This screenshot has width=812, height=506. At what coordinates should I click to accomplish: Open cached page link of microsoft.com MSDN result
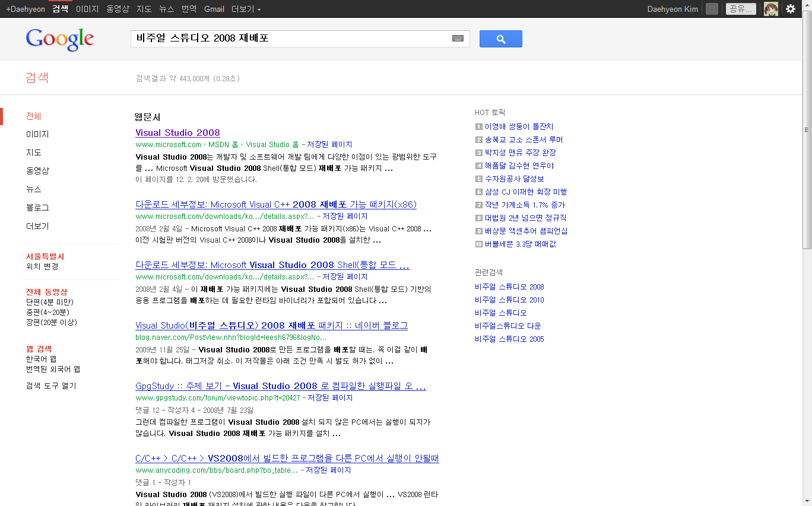pyautogui.click(x=329, y=145)
